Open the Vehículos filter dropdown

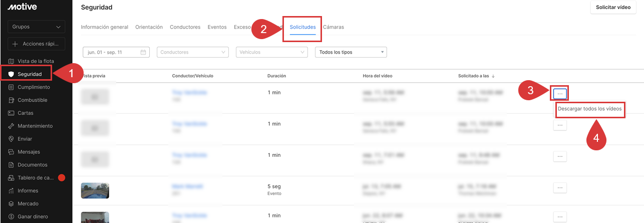(271, 52)
